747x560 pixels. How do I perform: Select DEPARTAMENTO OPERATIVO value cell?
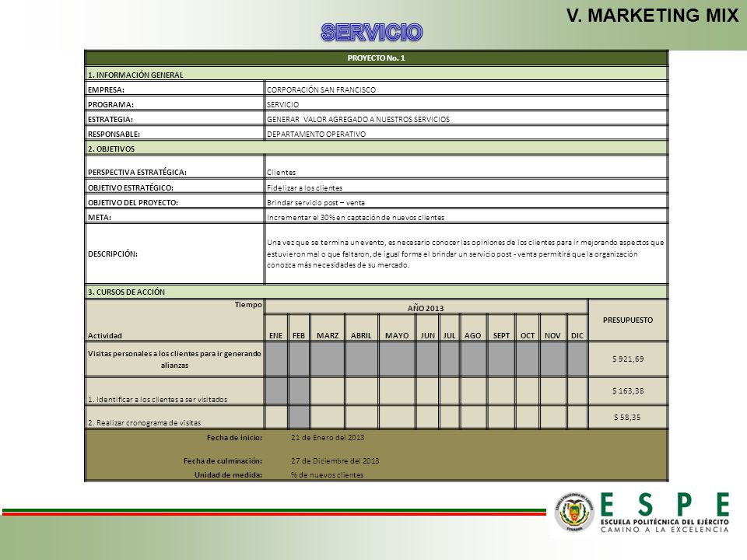[466, 133]
